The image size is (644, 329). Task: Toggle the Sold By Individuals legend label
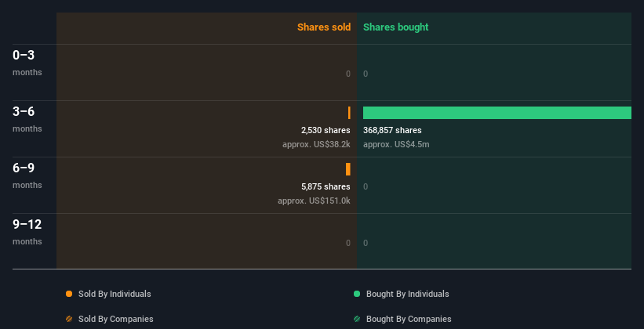[x=115, y=294]
